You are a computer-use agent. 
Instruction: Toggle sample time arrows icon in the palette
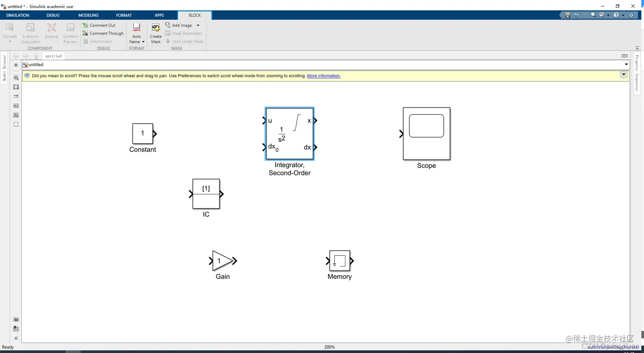point(16,96)
